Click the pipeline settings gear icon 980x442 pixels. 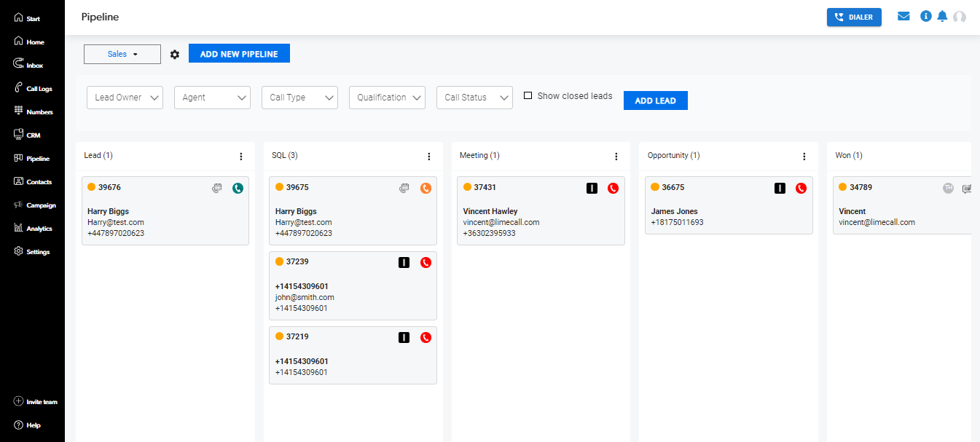[x=175, y=55]
